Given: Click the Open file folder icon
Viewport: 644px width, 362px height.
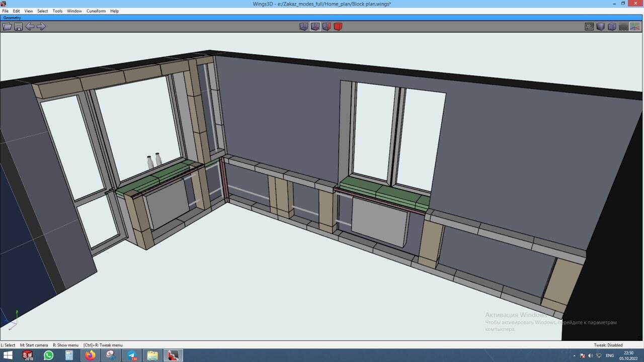Looking at the screenshot, I should [7, 27].
